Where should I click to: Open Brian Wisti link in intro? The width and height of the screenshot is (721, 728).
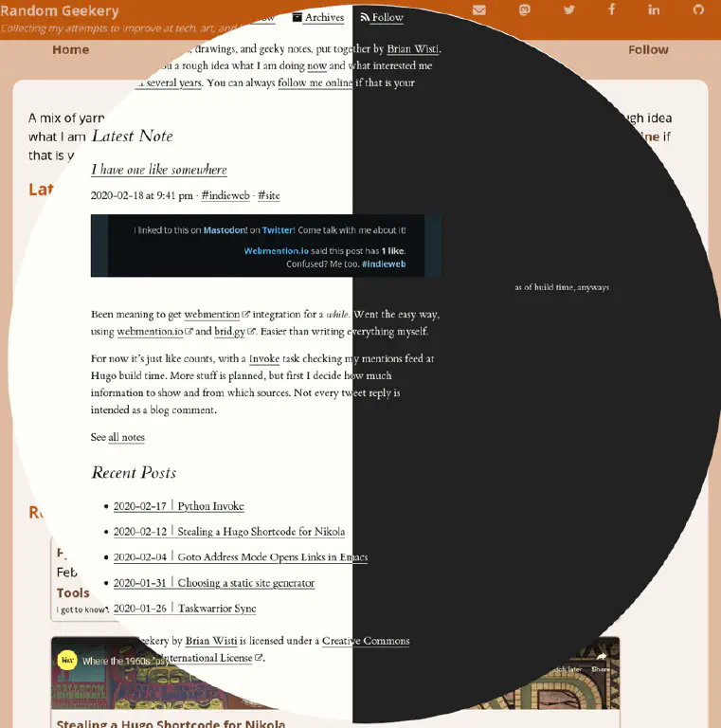pos(412,48)
